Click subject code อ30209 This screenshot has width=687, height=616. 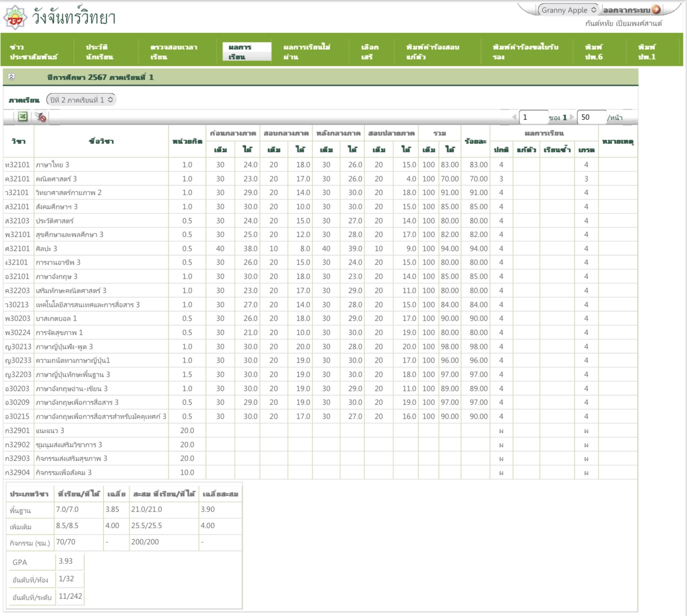coord(17,402)
